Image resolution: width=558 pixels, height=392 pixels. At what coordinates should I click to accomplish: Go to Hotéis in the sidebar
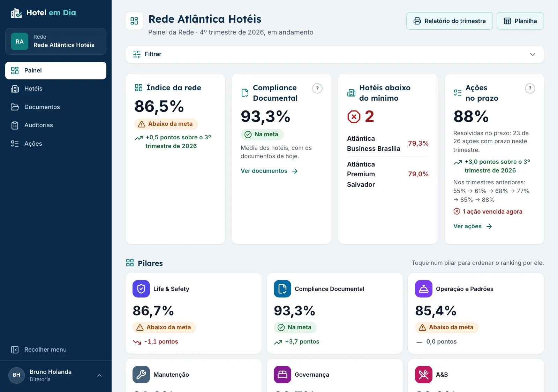(56, 89)
